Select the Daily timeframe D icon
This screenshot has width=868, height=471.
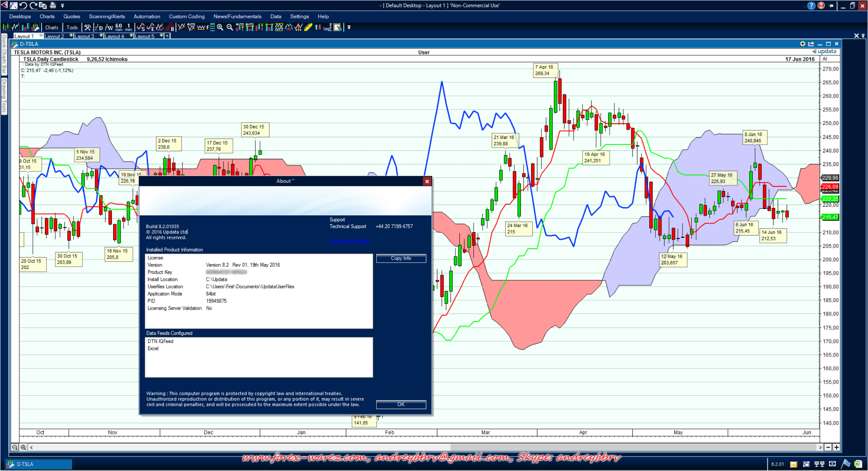click(99, 27)
